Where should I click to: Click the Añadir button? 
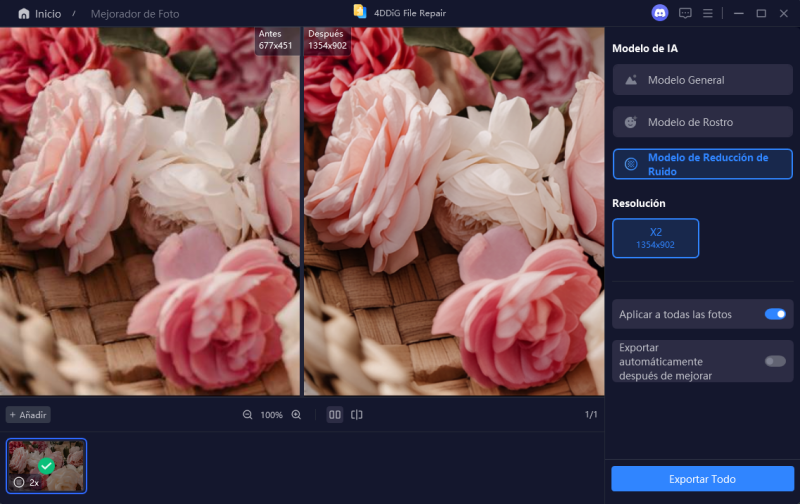tap(28, 415)
